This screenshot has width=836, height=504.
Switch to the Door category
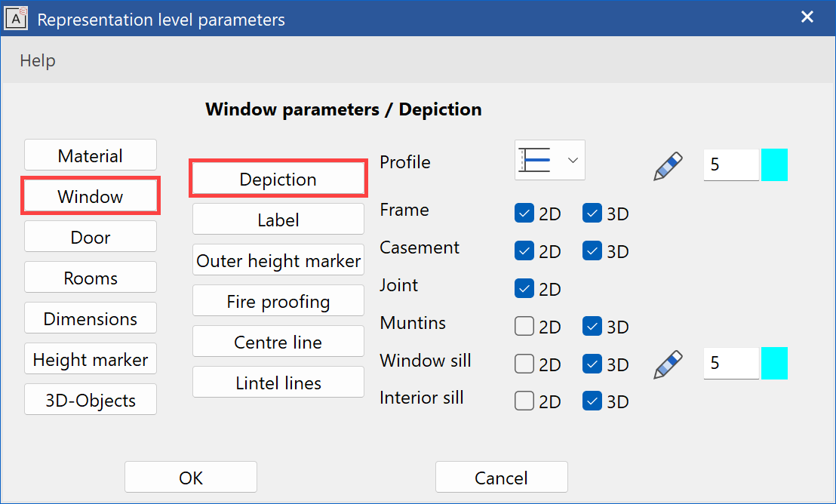(x=90, y=237)
